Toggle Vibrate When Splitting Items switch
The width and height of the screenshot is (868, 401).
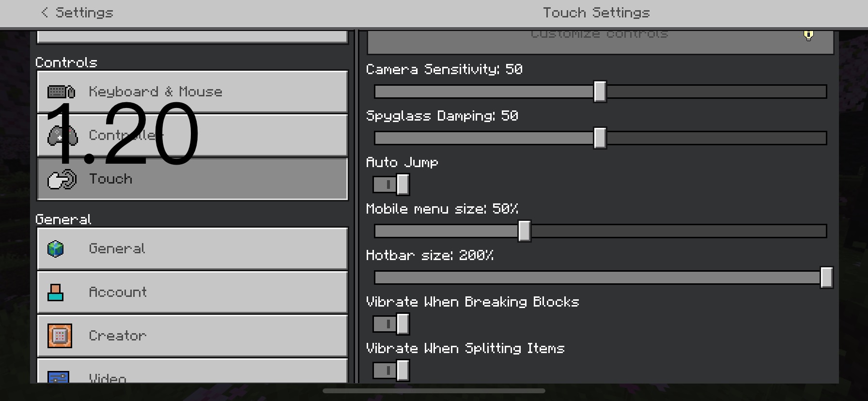click(x=391, y=370)
